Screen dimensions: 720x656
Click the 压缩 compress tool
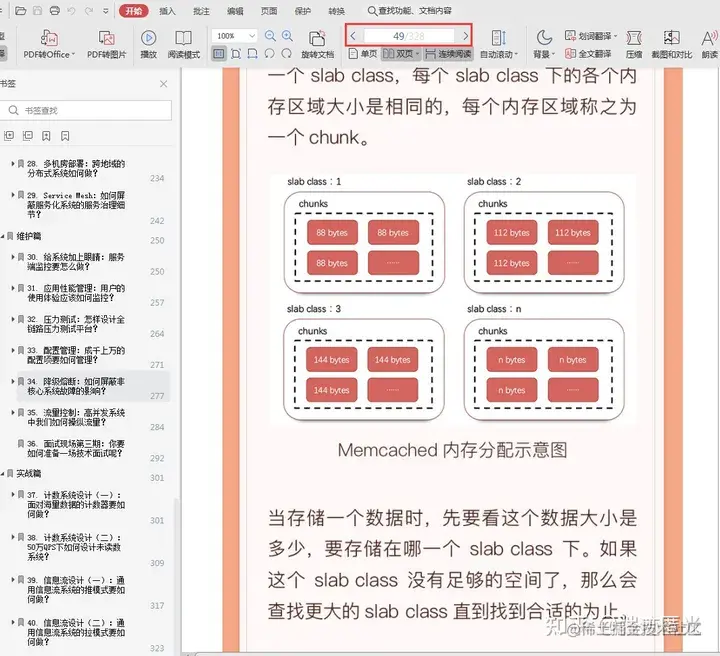634,44
